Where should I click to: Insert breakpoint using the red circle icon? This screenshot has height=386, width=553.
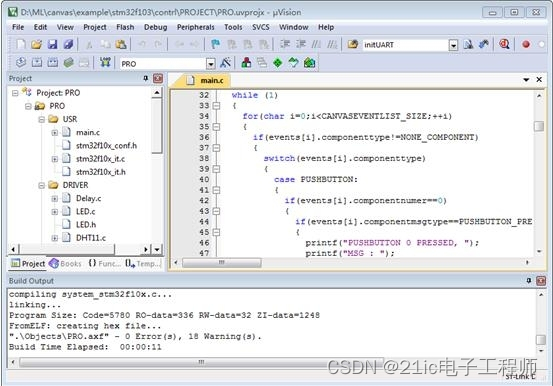click(x=526, y=45)
